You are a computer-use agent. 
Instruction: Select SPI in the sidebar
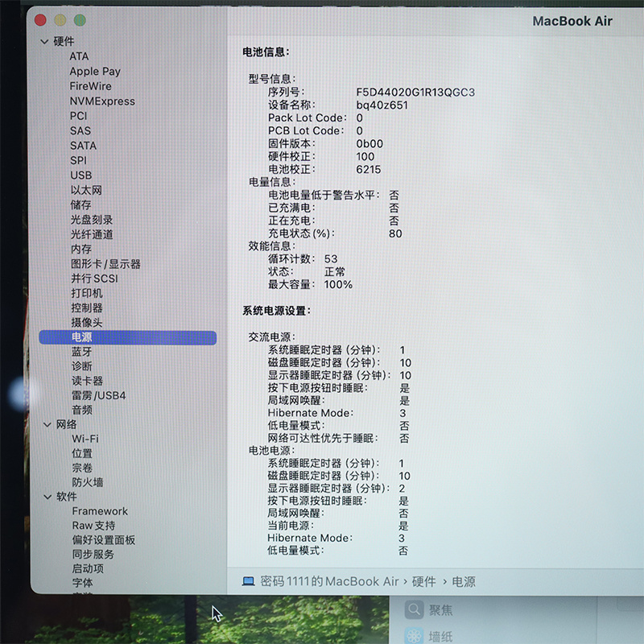coord(78,160)
